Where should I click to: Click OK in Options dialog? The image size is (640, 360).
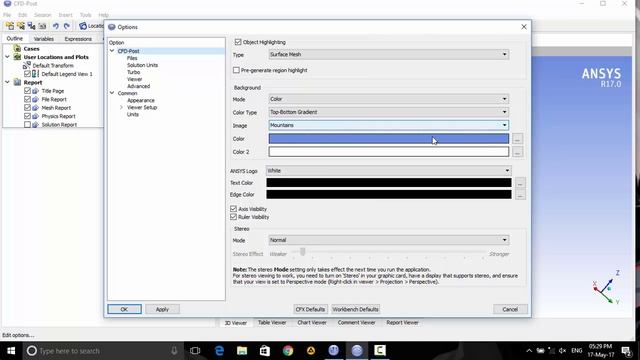[124, 309]
